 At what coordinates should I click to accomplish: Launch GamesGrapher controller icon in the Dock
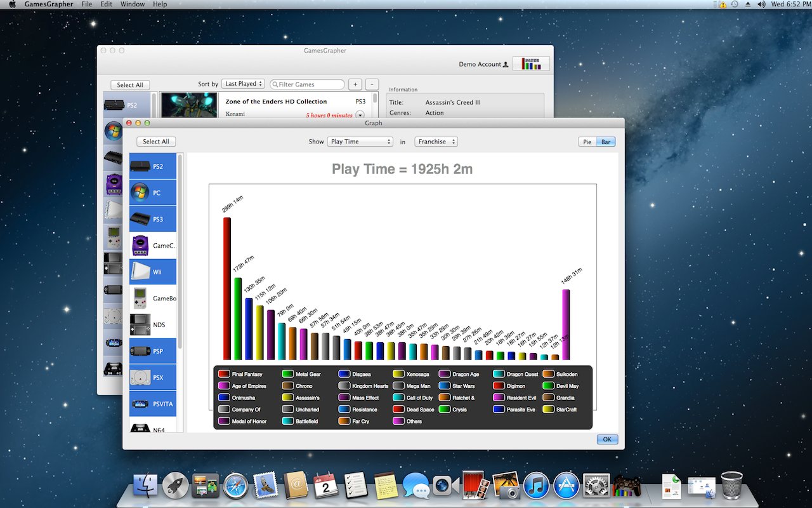tap(626, 486)
